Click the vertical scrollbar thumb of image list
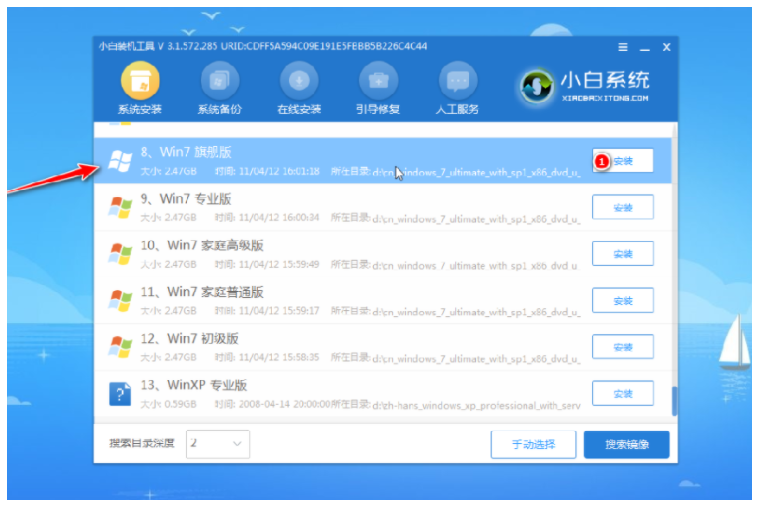This screenshot has width=762, height=509. (675, 401)
